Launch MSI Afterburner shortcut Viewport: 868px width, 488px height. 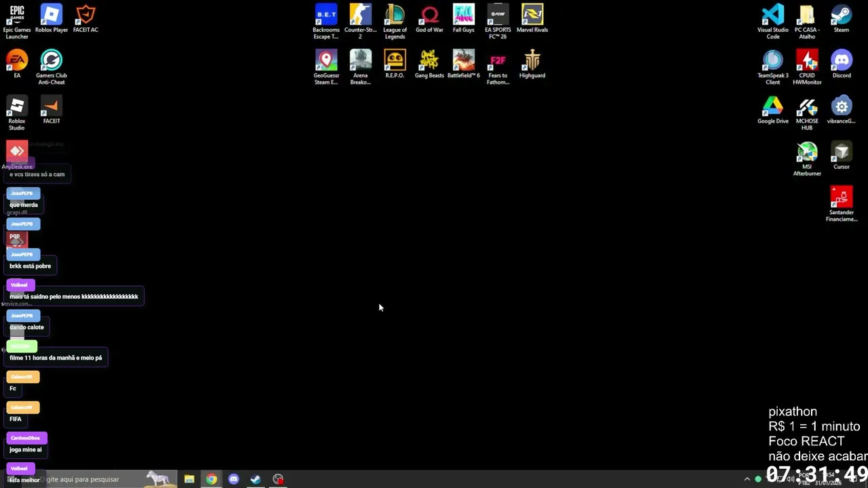(807, 159)
